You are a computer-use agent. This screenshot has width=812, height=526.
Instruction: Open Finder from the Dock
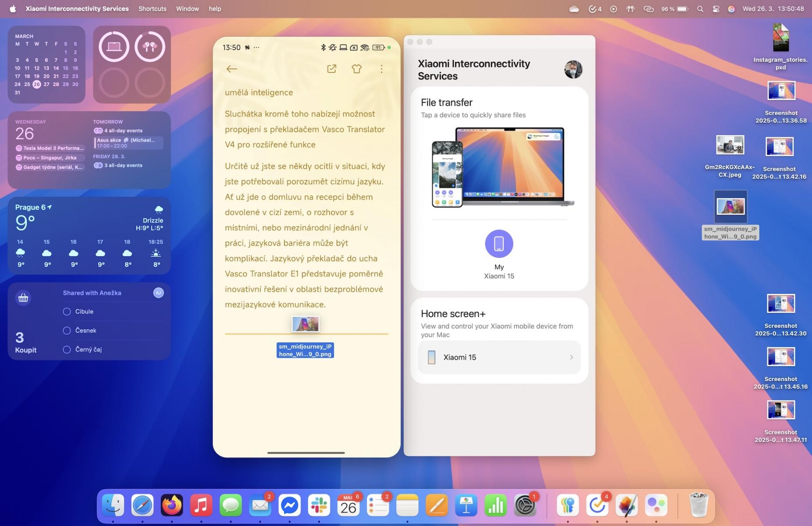113,505
